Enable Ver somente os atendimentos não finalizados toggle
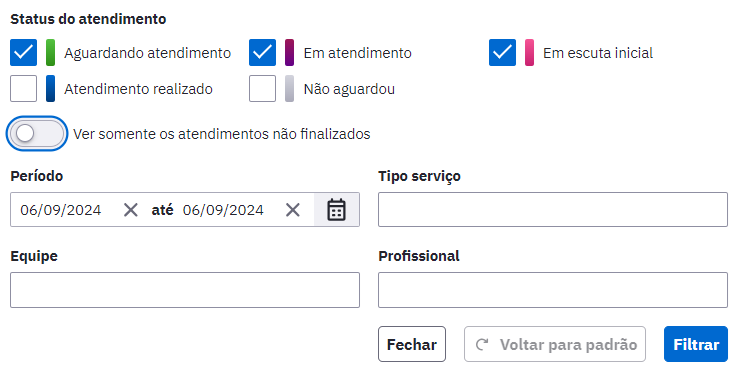This screenshot has height=368, width=733. click(x=37, y=134)
